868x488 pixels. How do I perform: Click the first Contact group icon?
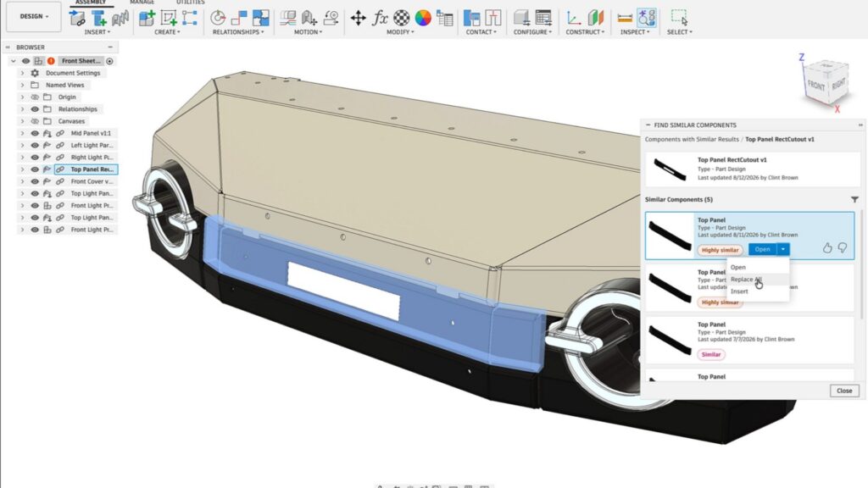pyautogui.click(x=471, y=18)
